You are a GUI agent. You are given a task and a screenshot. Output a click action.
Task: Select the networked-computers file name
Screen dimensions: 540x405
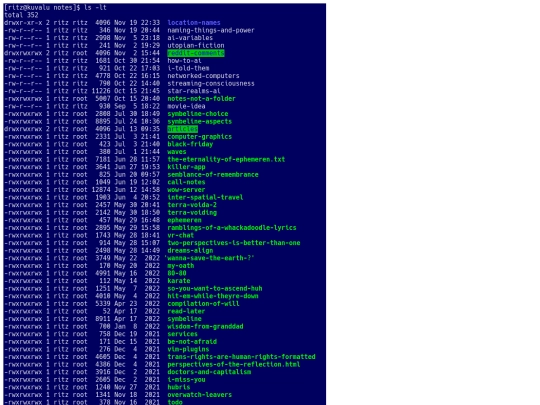pyautogui.click(x=203, y=76)
